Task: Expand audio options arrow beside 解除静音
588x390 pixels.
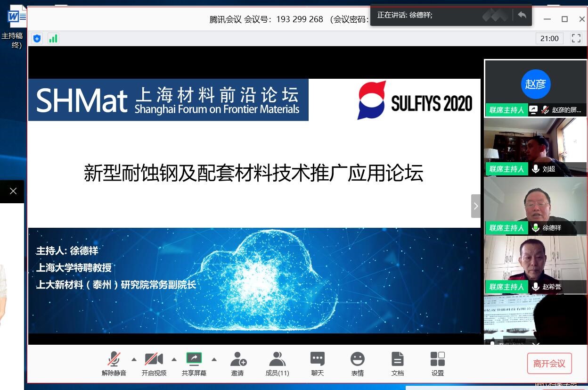Action: click(134, 359)
